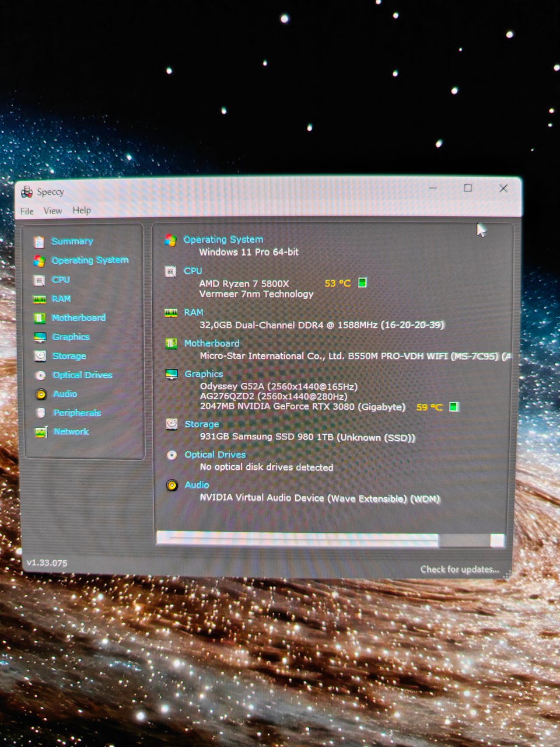Click the GPU temperature 59 °C reading
The width and height of the screenshot is (560, 747).
(429, 407)
